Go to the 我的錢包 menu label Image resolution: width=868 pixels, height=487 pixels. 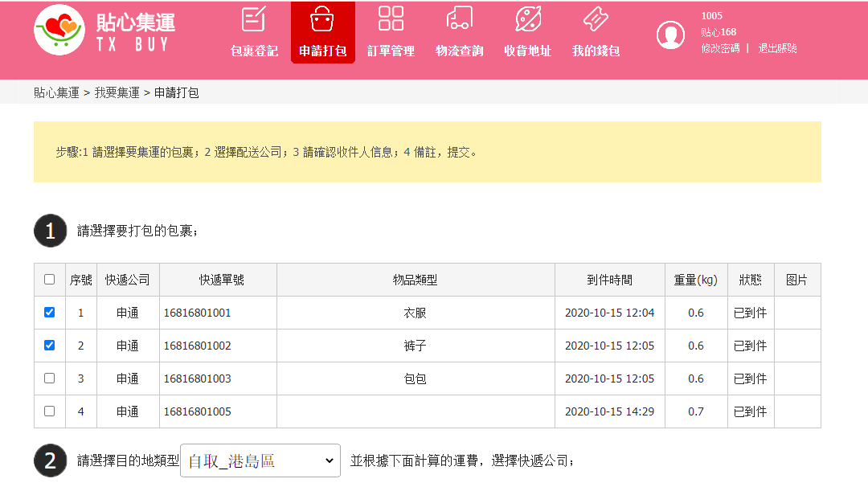pos(596,51)
